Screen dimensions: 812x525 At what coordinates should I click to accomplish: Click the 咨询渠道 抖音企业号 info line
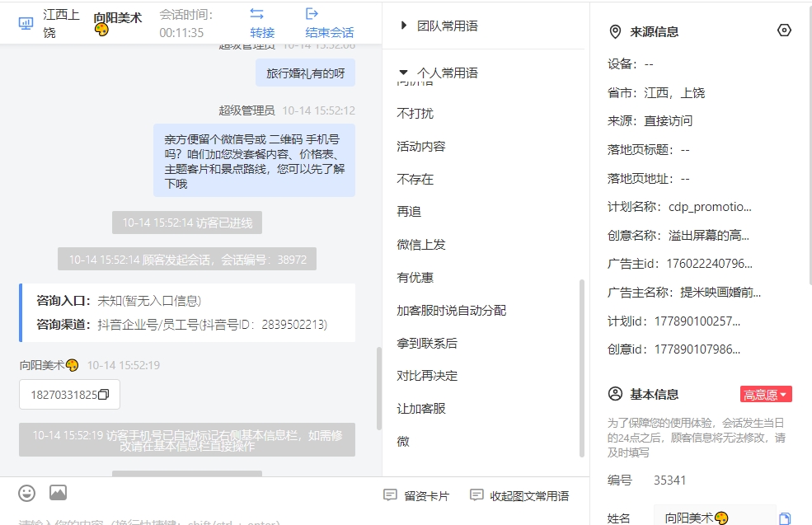[181, 325]
